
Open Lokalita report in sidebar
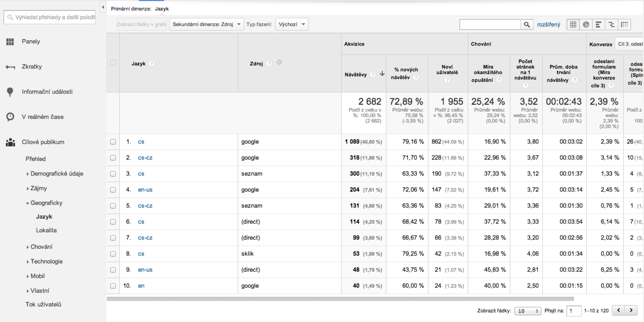pos(46,230)
